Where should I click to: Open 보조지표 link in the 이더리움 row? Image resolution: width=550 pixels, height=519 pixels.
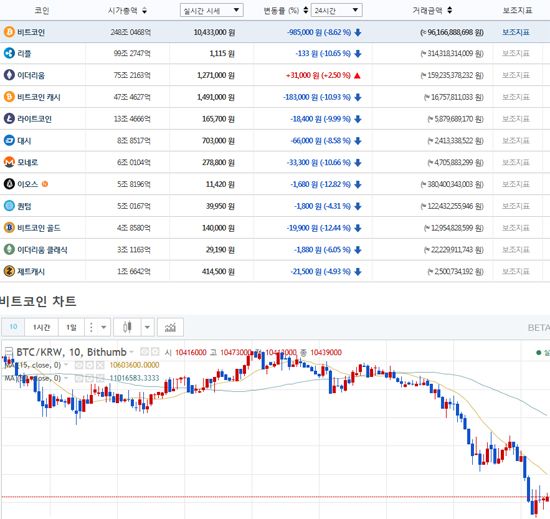pyautogui.click(x=516, y=75)
